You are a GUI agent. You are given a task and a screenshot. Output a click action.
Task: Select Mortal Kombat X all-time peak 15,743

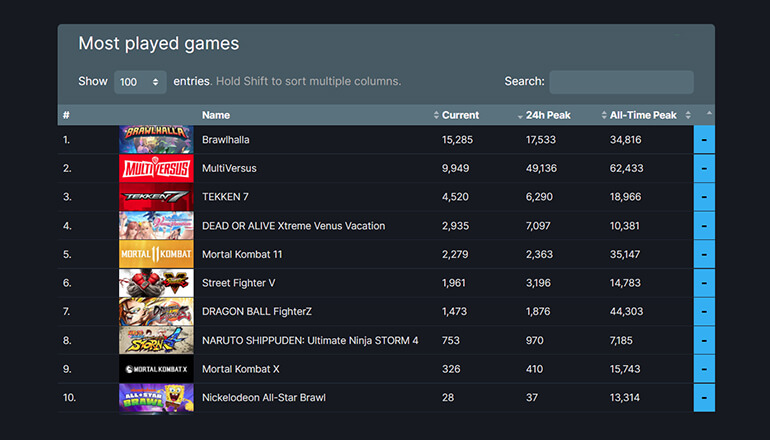tap(625, 369)
